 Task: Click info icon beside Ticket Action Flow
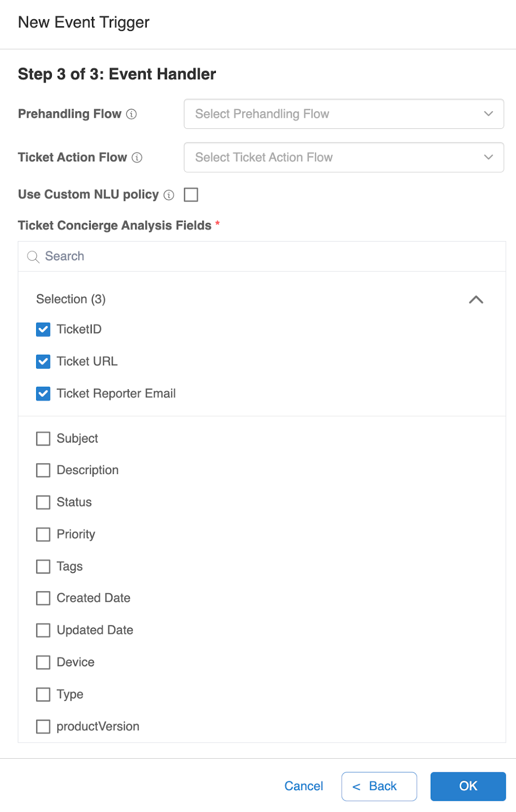[x=137, y=158]
